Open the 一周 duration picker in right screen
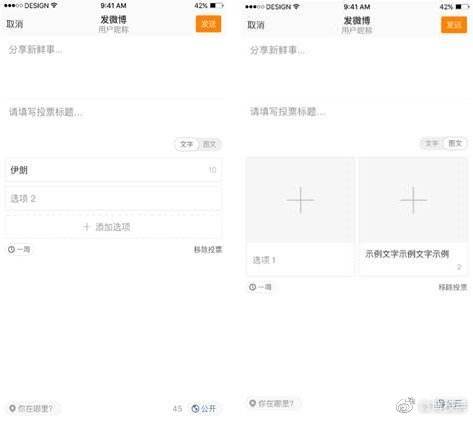 point(260,287)
